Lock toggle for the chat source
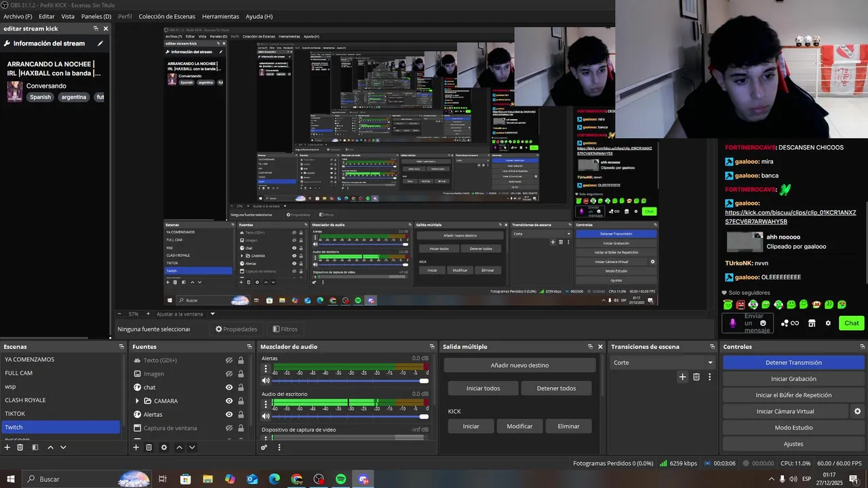 pos(241,388)
